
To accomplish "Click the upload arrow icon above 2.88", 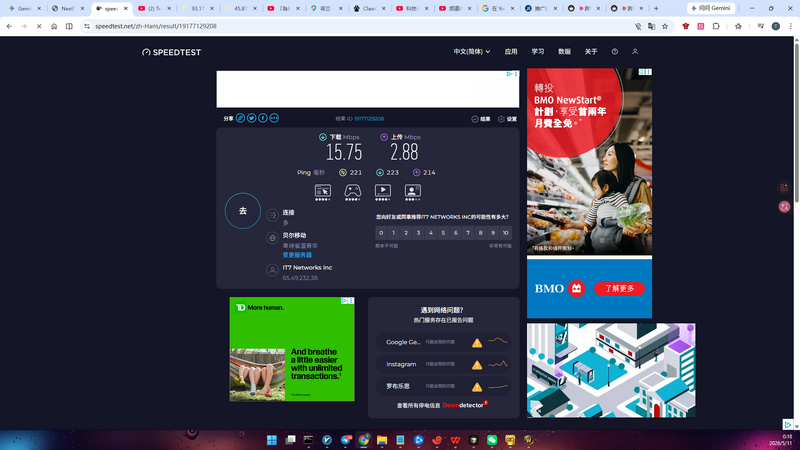I will tap(384, 137).
